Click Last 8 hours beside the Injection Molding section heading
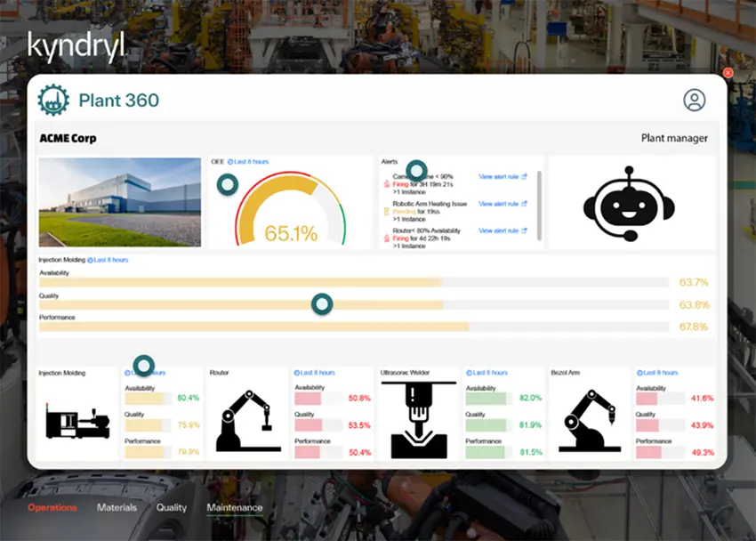This screenshot has height=541, width=756. click(x=108, y=260)
